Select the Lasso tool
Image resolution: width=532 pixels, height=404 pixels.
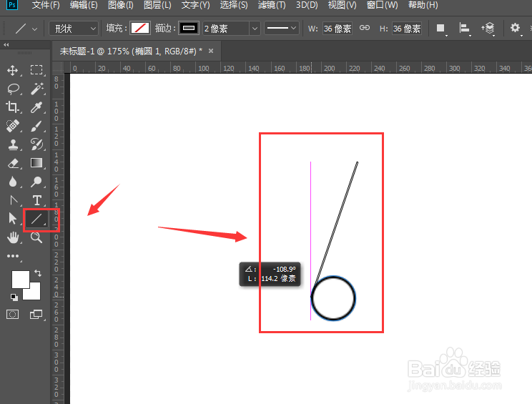(x=14, y=89)
